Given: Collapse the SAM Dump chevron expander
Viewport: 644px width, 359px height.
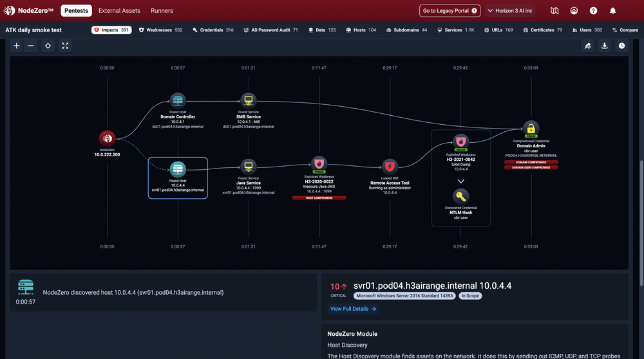Looking at the screenshot, I should (x=461, y=181).
